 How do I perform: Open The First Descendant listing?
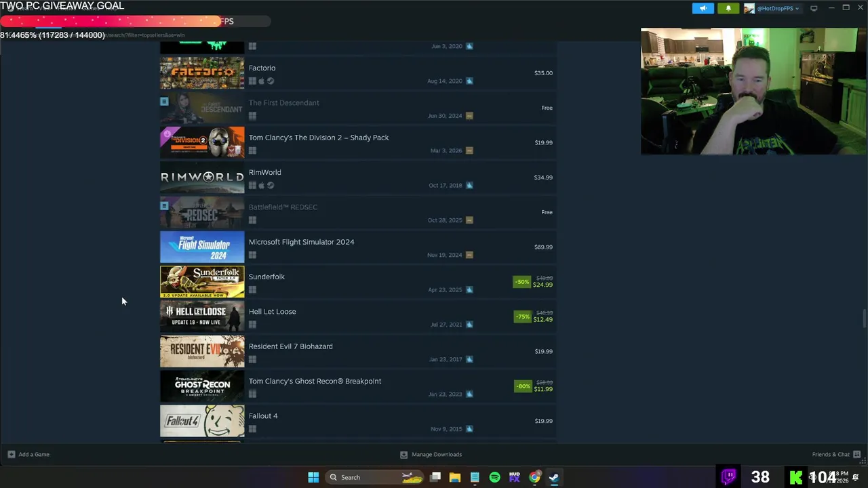click(358, 108)
